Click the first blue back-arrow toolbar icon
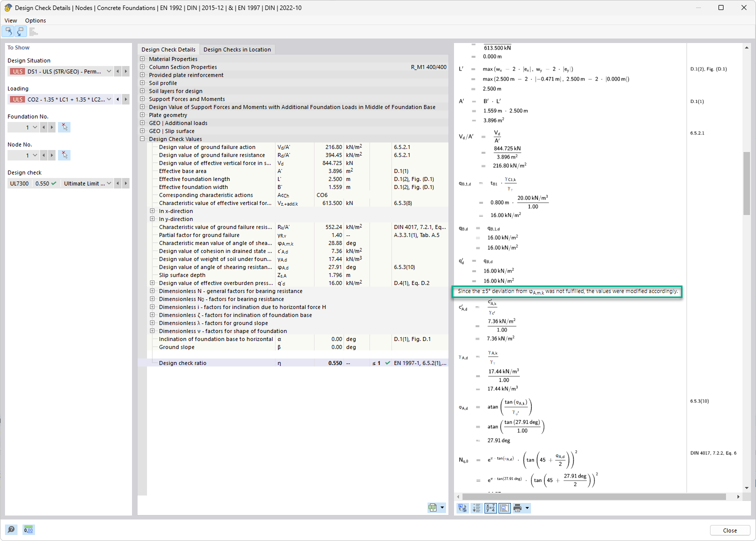 pos(8,31)
